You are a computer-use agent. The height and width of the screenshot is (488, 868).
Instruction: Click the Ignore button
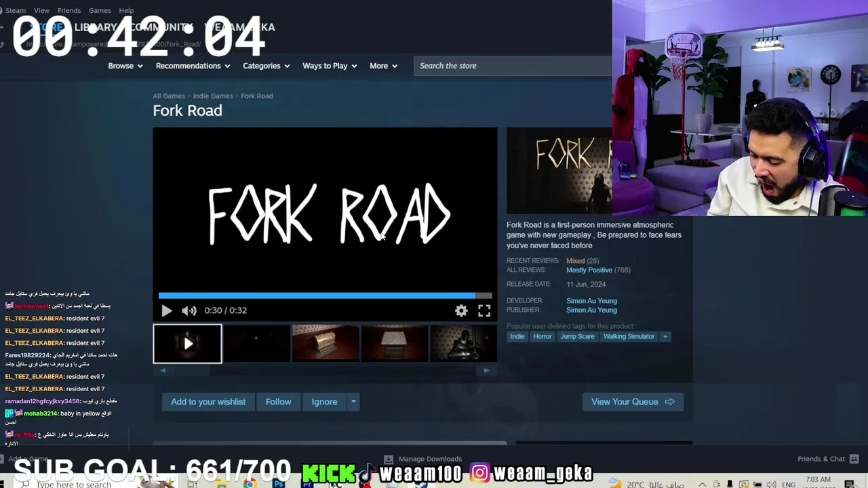coord(324,402)
